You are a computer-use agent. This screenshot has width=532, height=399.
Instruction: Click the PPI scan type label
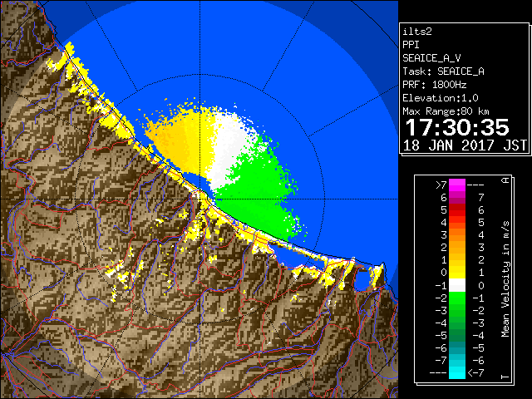pyautogui.click(x=411, y=45)
